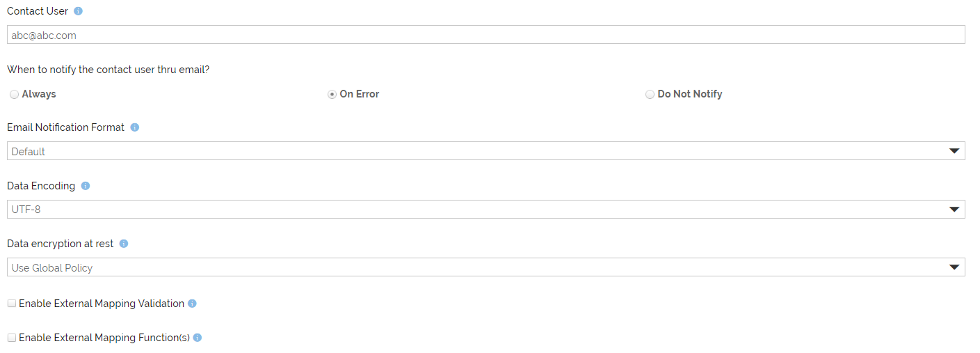Open the Use Global Policy encryption dropdown
Image resolution: width=980 pixels, height=353 pixels.
click(x=486, y=267)
